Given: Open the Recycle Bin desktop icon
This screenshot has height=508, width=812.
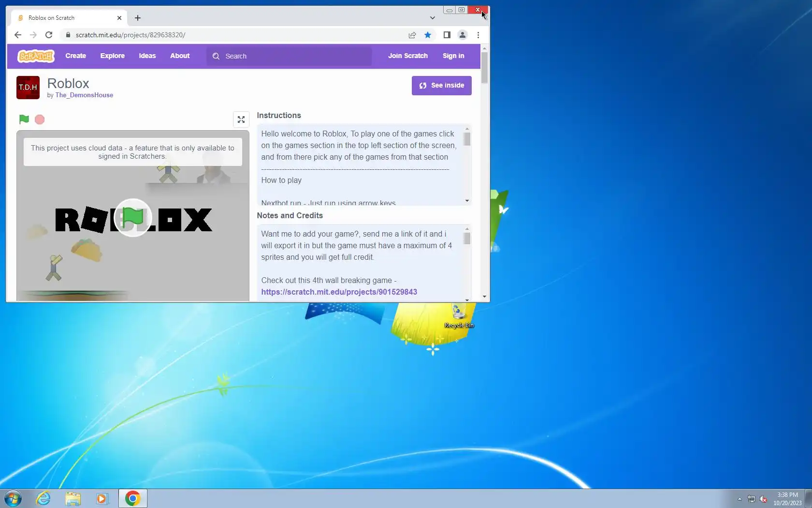Looking at the screenshot, I should (459, 315).
